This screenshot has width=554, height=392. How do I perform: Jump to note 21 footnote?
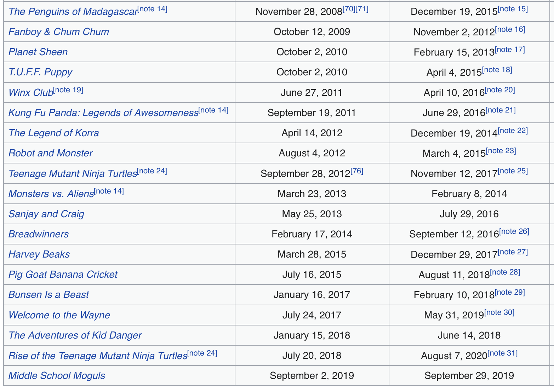point(501,110)
